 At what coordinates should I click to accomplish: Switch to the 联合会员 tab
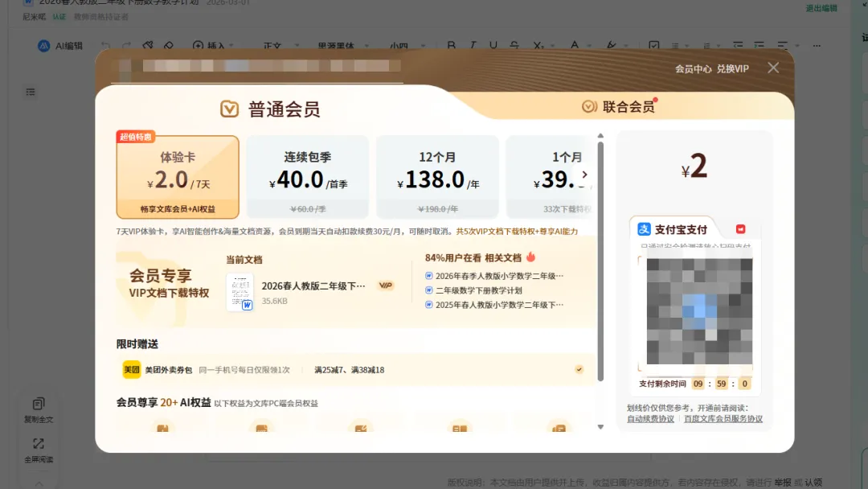click(x=618, y=106)
